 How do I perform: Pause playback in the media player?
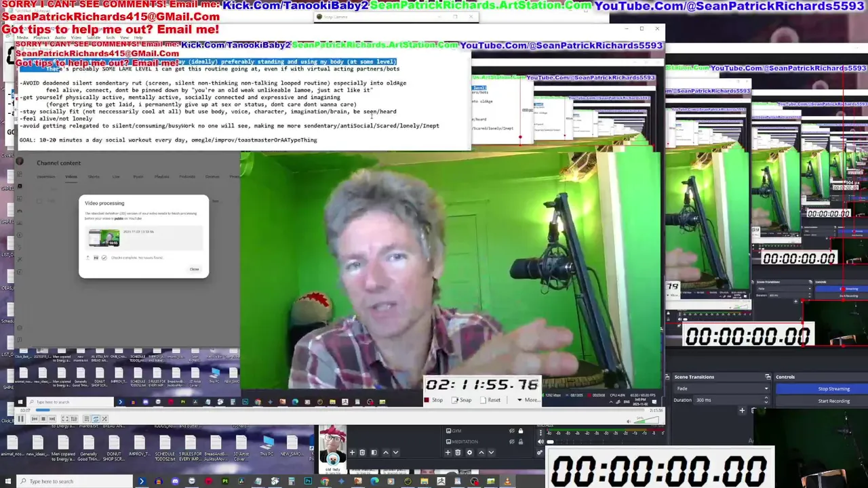(20, 419)
